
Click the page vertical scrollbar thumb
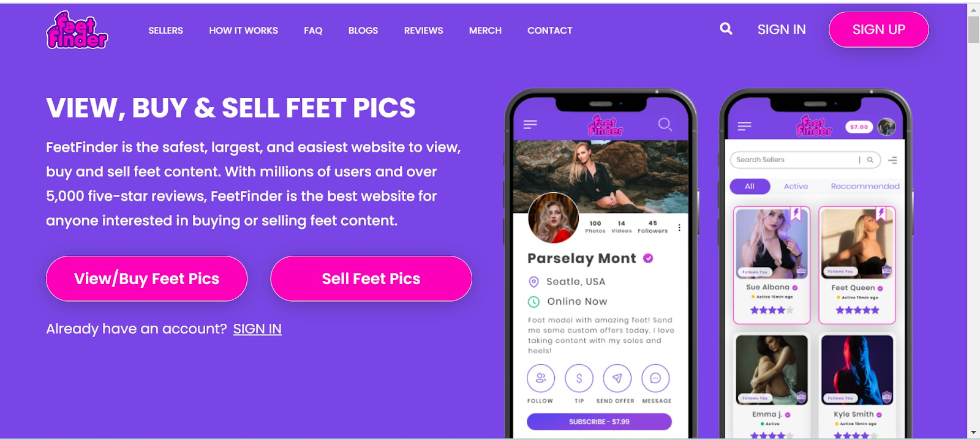tap(973, 29)
